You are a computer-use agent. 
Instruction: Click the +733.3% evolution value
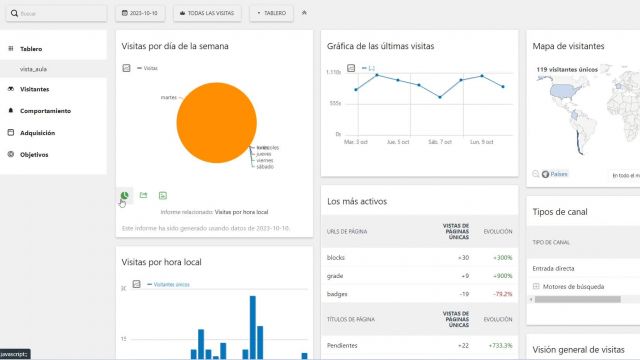tap(500, 345)
